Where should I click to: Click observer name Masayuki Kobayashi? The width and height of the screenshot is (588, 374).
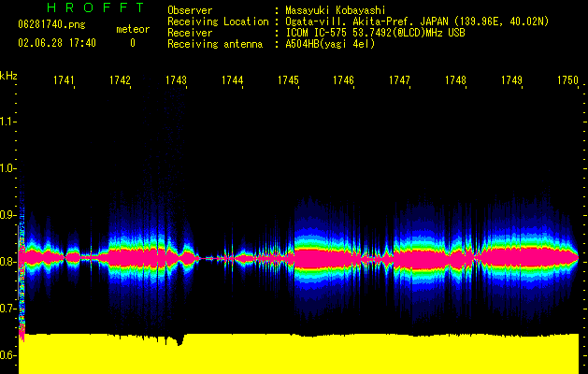point(336,10)
